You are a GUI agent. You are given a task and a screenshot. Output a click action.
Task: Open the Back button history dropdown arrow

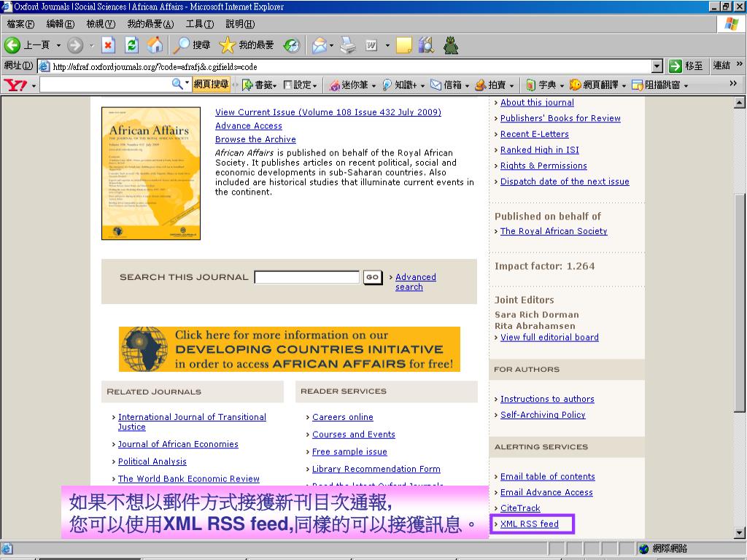coord(58,46)
